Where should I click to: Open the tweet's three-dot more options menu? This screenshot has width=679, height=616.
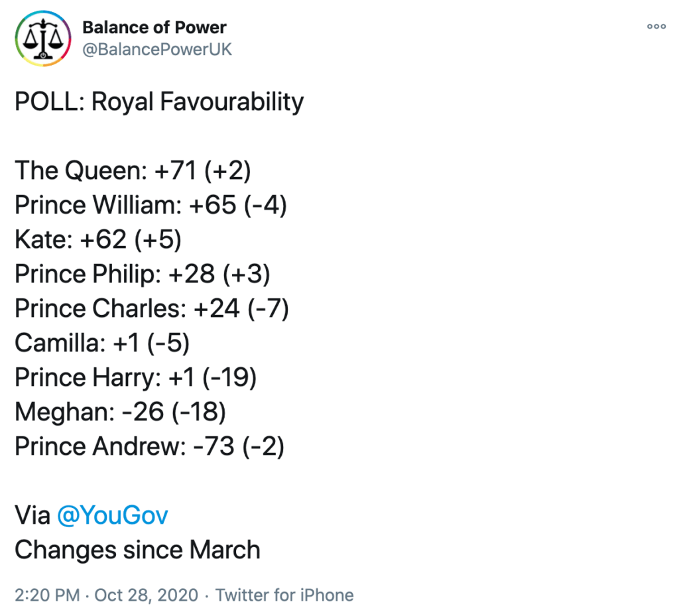656,27
